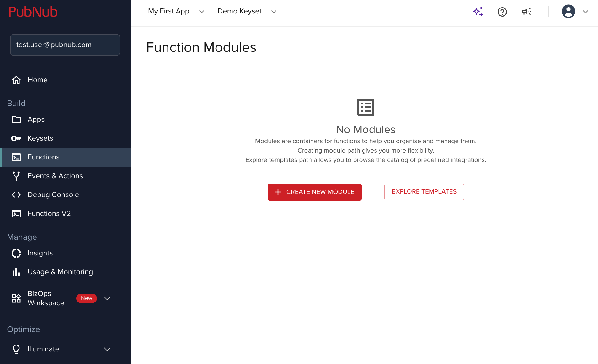This screenshot has height=364, width=598.
Task: Click the Optimize section header
Action: pos(24,329)
